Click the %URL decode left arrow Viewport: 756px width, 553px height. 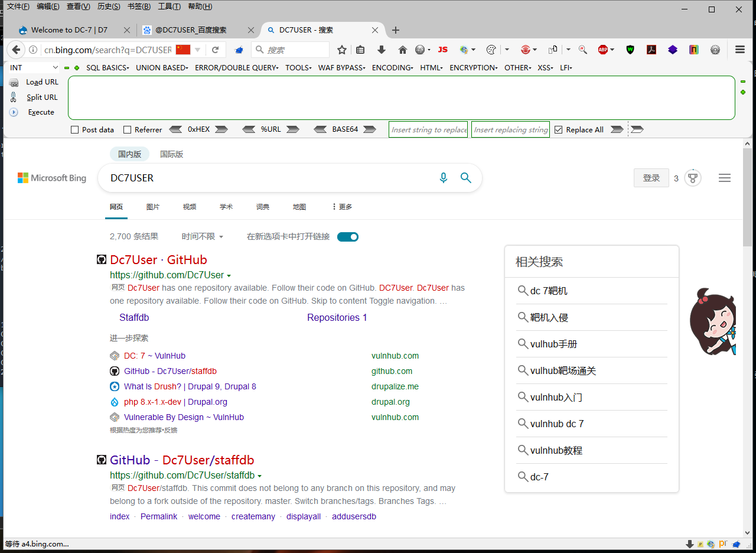pyautogui.click(x=249, y=129)
